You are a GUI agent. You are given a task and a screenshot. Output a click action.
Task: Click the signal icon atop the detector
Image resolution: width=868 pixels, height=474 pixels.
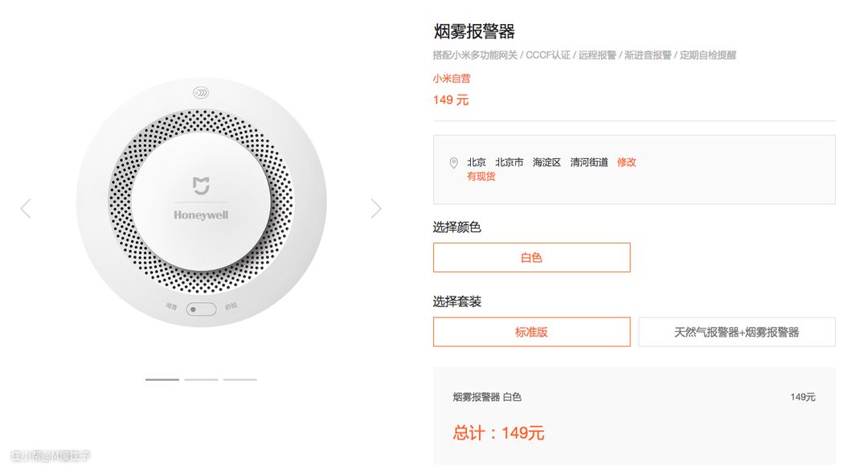click(x=201, y=92)
